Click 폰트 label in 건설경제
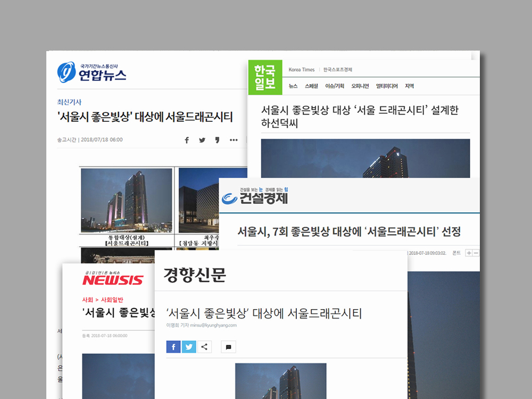Image resolution: width=532 pixels, height=399 pixels. (456, 253)
